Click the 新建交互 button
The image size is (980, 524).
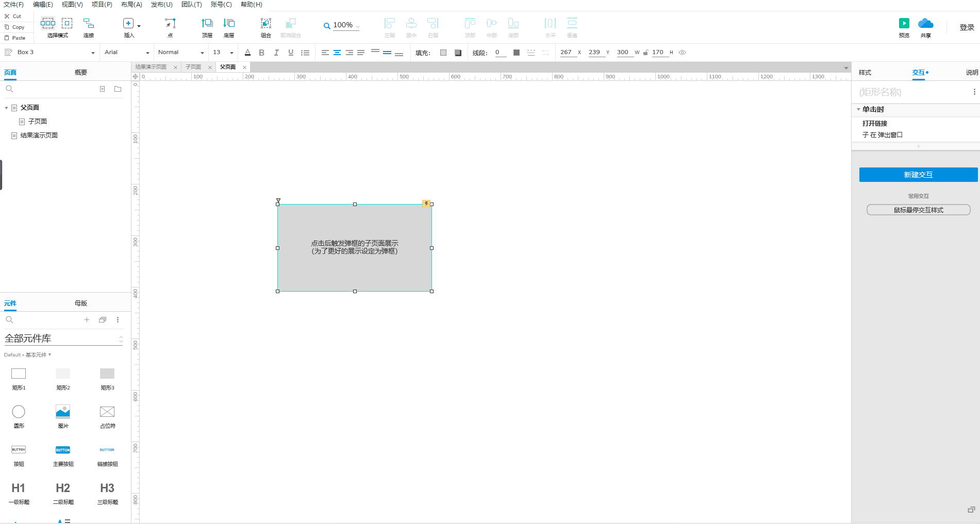[x=918, y=175]
